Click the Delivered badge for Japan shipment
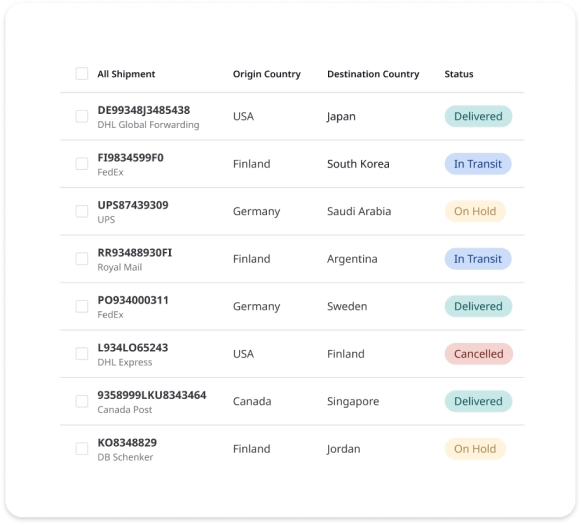Viewport: 581px width, 525px height. pyautogui.click(x=478, y=116)
